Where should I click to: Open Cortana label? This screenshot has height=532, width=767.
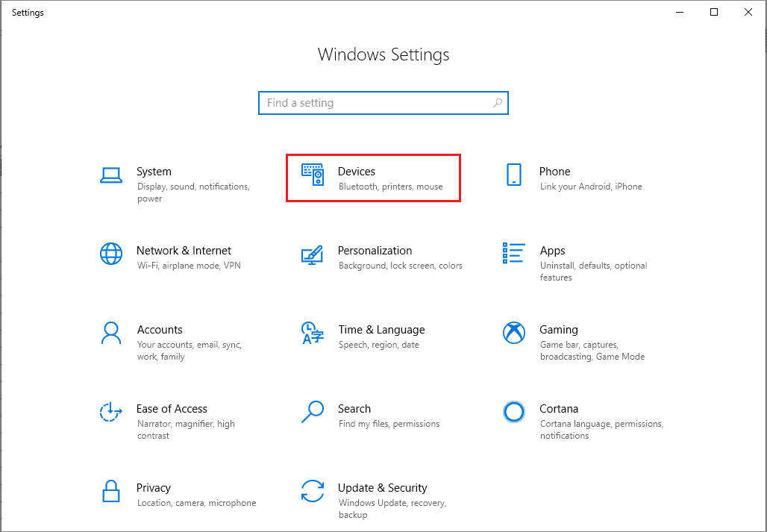pyautogui.click(x=559, y=409)
